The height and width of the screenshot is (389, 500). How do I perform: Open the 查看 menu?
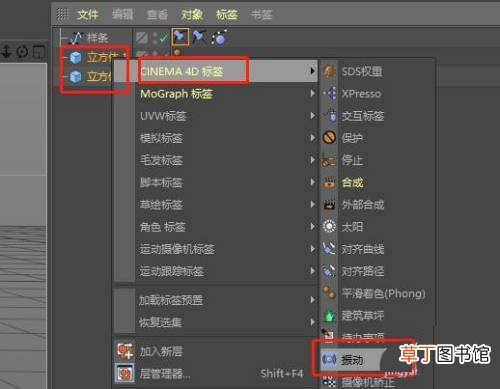157,14
